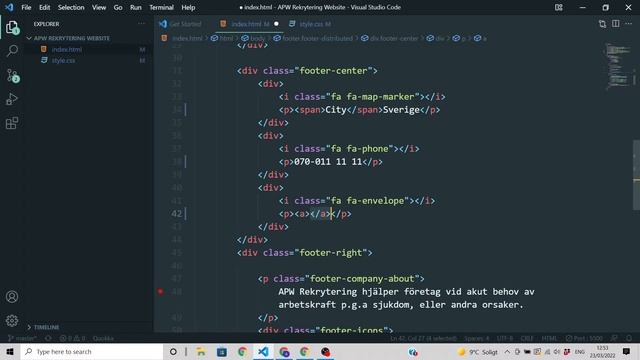The image size is (640, 360).
Task: Open the Source Control view
Action: tap(12, 76)
